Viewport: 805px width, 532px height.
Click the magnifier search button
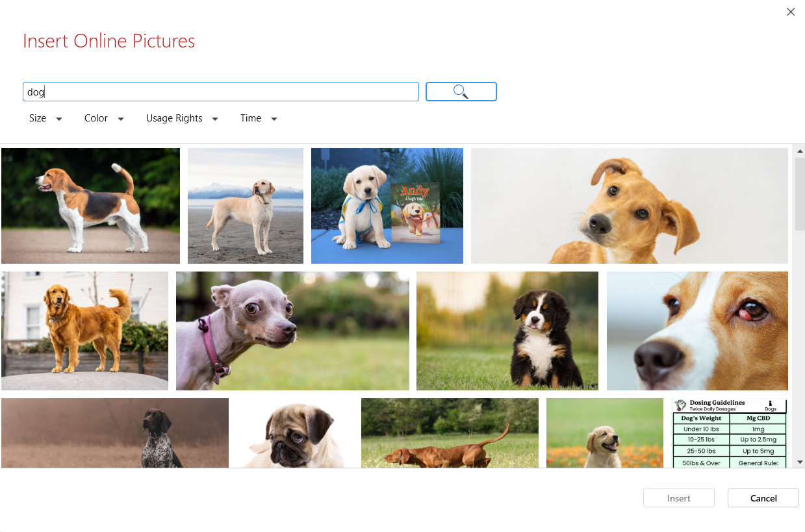[461, 92]
